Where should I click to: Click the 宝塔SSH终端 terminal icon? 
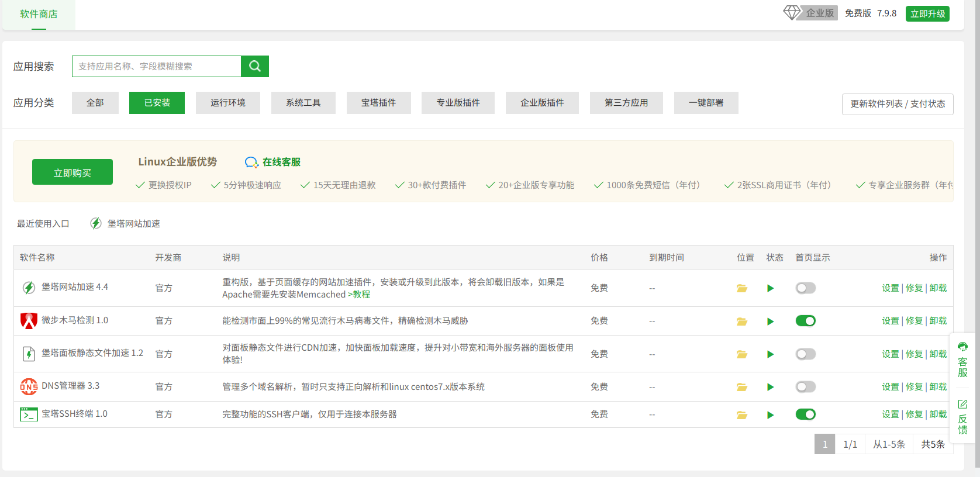point(29,414)
